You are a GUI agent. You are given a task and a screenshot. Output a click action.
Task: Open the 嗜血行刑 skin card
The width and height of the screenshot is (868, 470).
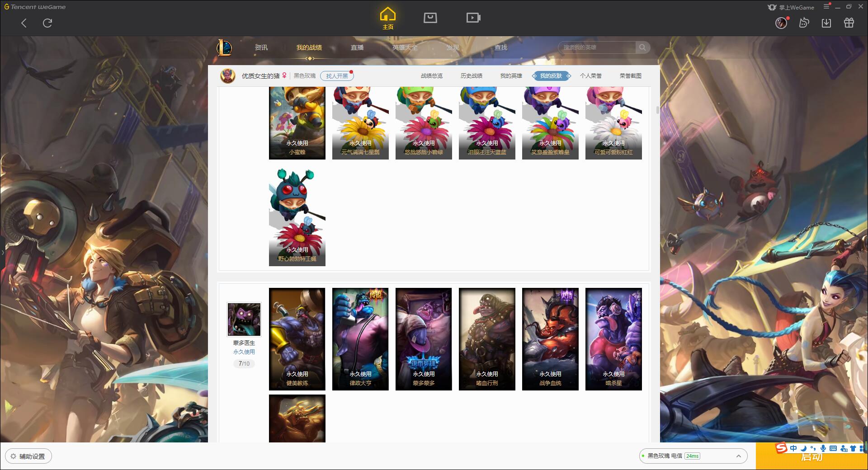coord(487,339)
